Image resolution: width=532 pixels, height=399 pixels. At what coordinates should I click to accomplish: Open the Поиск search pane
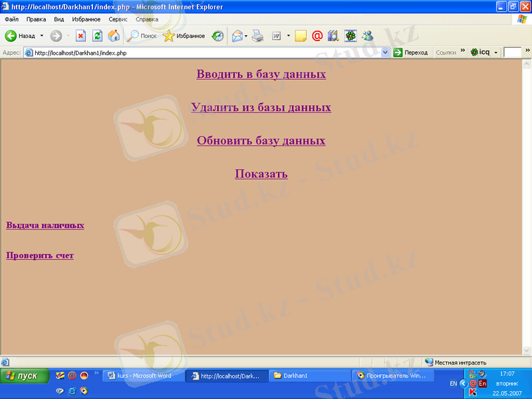[x=142, y=36]
